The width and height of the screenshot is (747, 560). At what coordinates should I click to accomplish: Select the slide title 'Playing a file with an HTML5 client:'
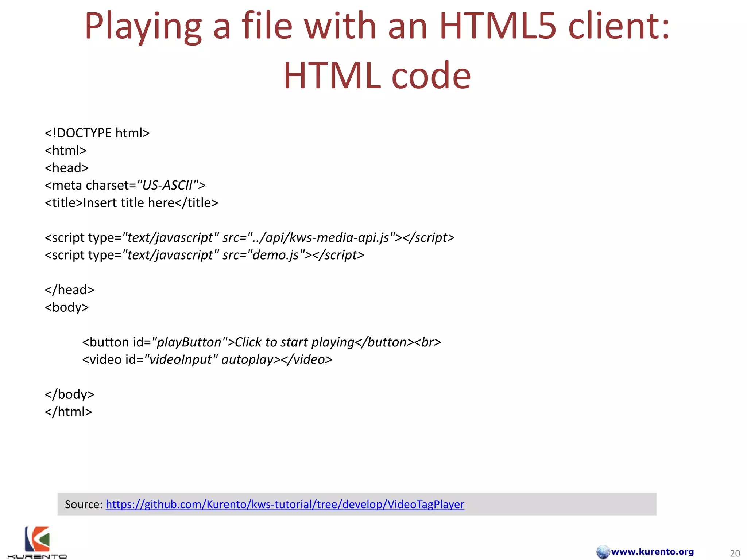377,26
